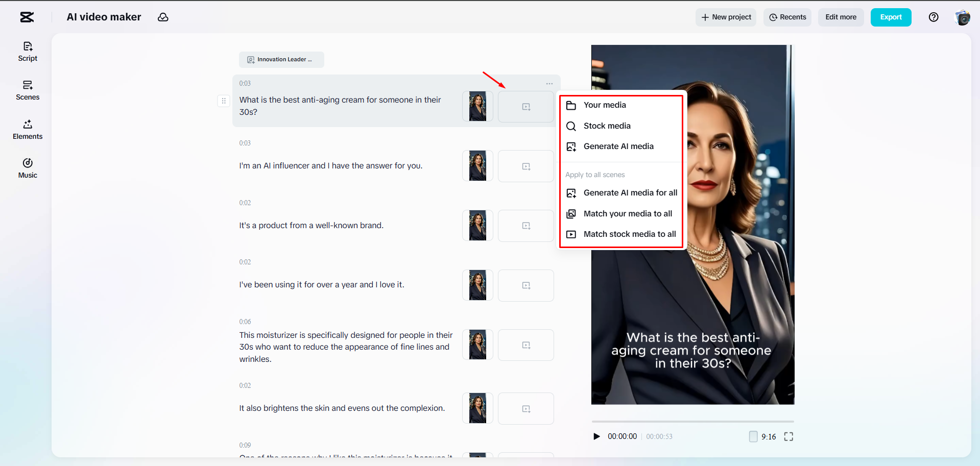Screen dimensions: 980x466
Task: Click the total duration 00:00:53
Action: (x=659, y=436)
